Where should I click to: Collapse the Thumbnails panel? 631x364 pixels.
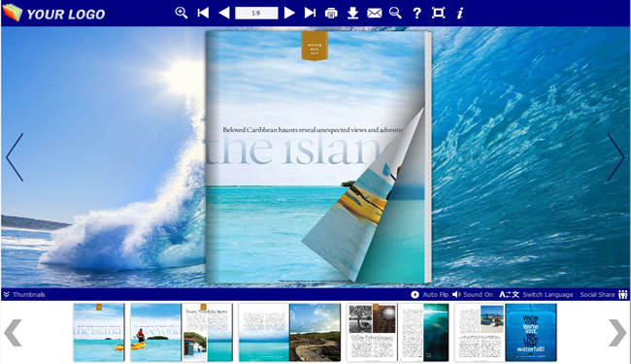coord(24,294)
